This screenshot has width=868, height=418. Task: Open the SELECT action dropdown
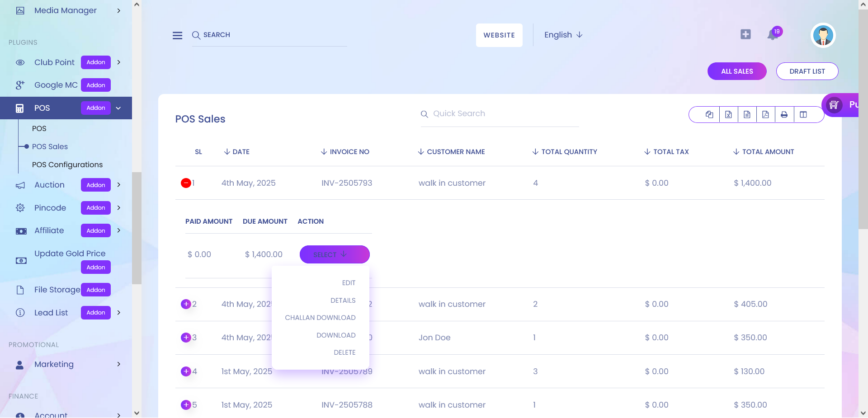point(335,254)
